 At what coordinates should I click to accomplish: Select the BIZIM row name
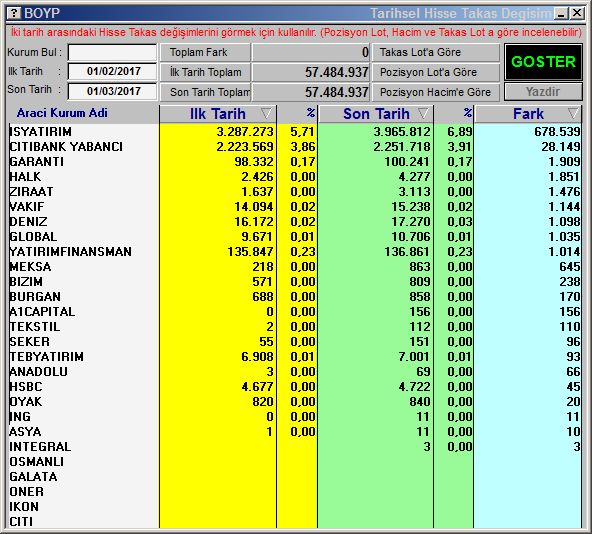tap(26, 282)
